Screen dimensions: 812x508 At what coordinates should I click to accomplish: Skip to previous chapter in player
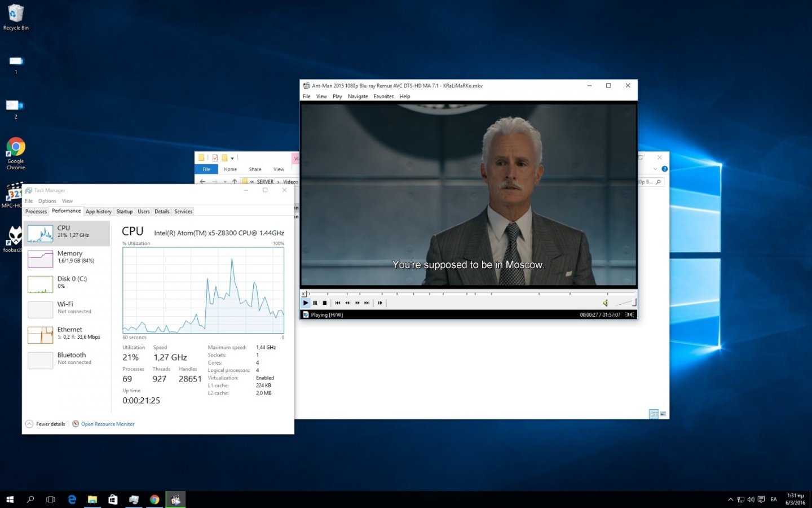pos(338,303)
